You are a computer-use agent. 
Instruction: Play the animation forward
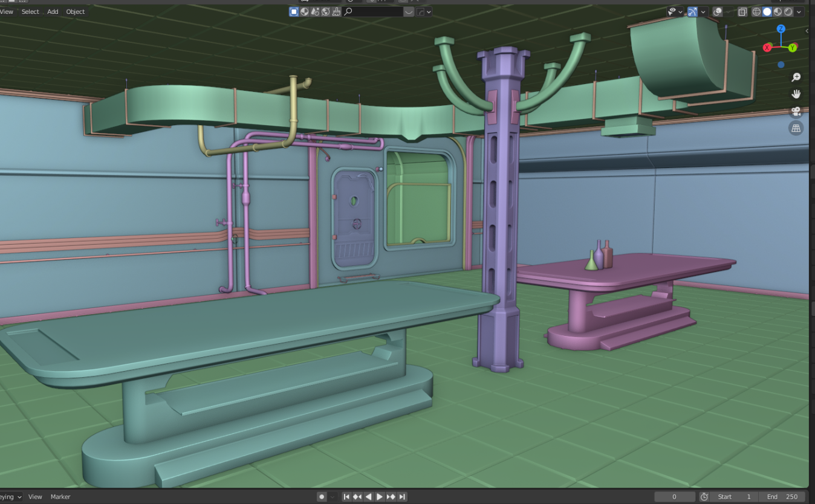click(x=380, y=497)
